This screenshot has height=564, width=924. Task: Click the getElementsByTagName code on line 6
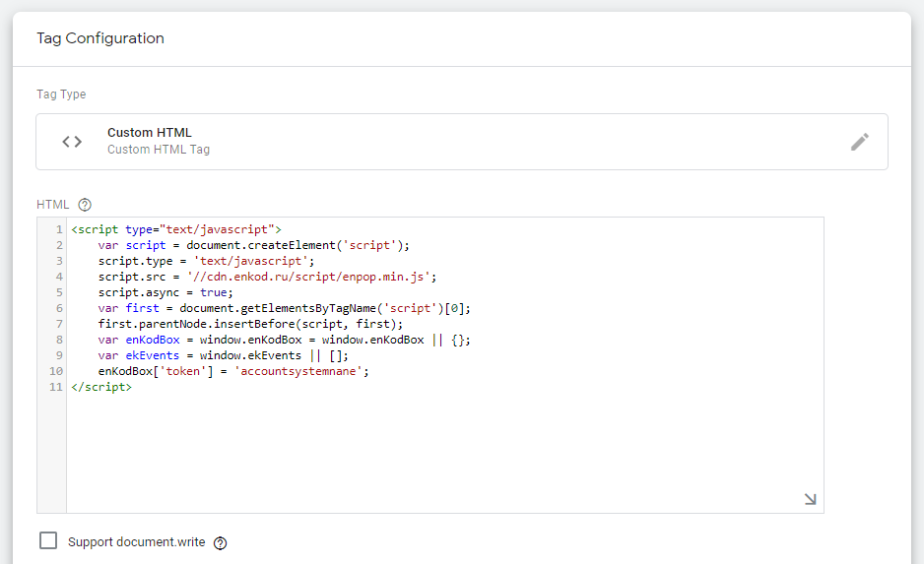[x=325, y=308]
